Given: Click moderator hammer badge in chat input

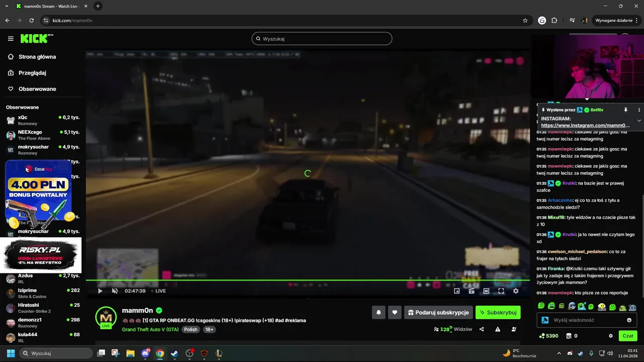Looking at the screenshot, I should 545,320.
